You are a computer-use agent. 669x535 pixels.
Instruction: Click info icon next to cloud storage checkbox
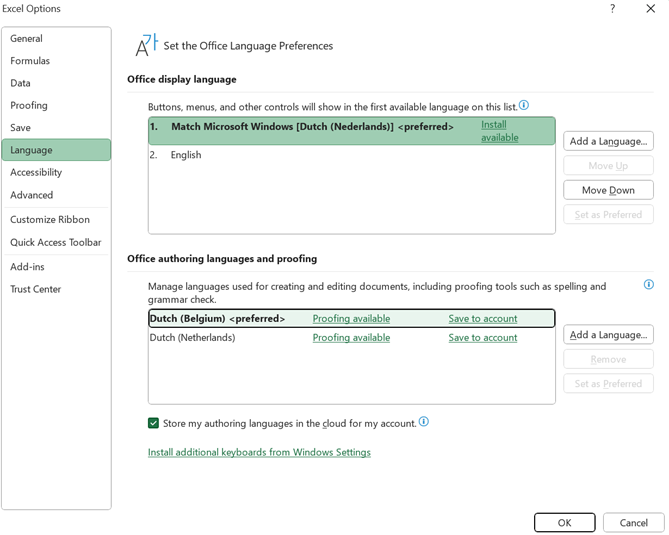pos(423,422)
